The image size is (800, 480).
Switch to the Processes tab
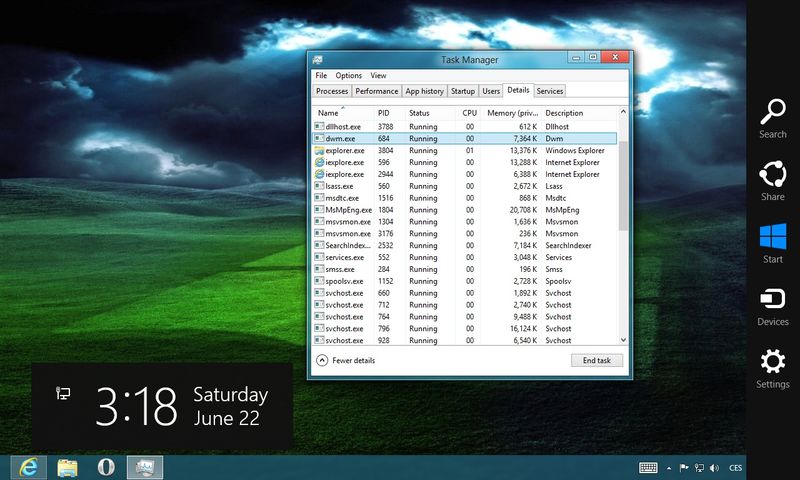(x=332, y=91)
